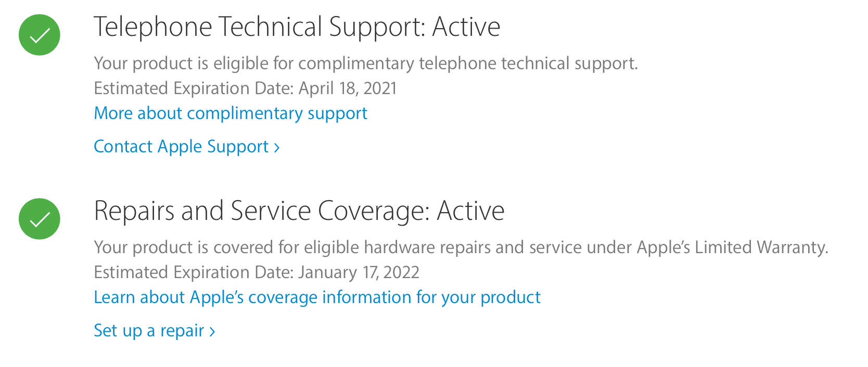Click the hardware repairs coverage description sentence

pos(461,247)
